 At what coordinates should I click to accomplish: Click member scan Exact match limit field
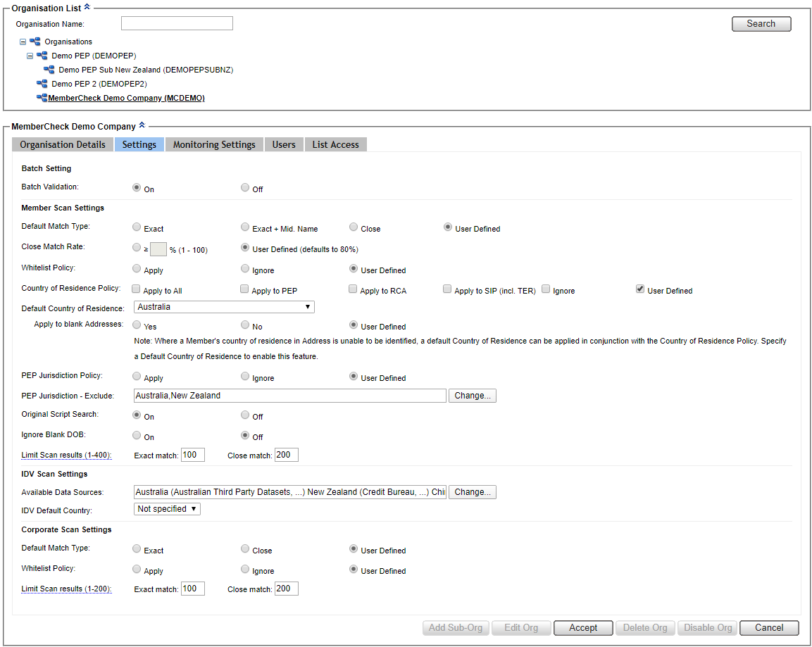point(193,455)
